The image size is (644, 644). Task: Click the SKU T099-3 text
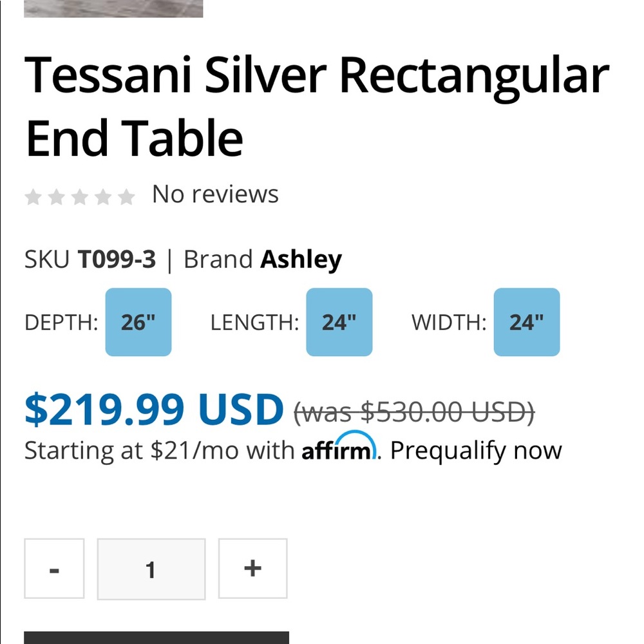(117, 259)
